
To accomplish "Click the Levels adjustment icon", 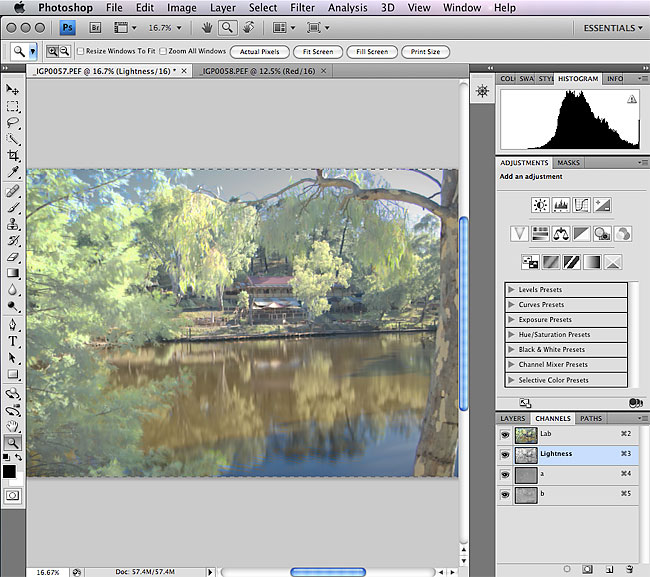I will 560,205.
